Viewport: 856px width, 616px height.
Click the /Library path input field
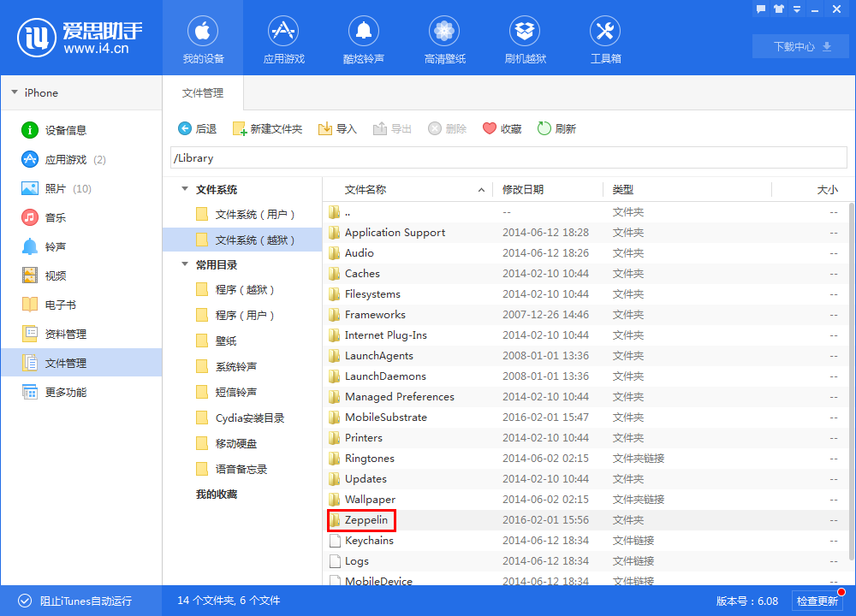508,158
